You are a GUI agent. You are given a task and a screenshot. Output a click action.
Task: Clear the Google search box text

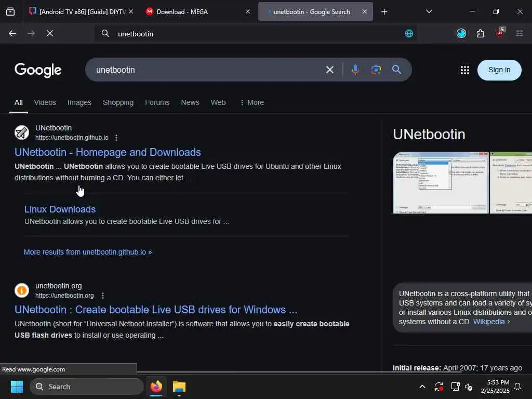[x=329, y=70]
